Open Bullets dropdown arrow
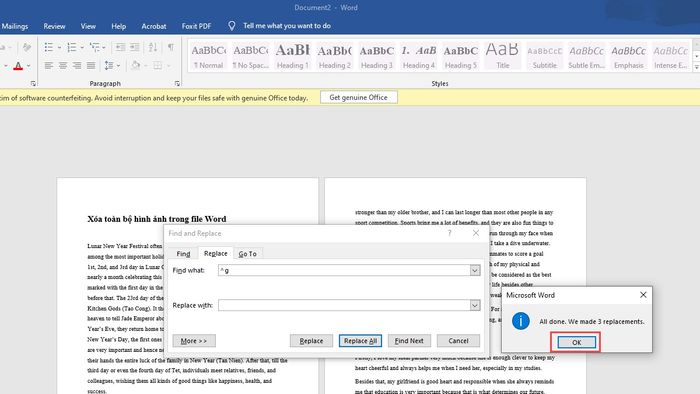The height and width of the screenshot is (394, 700). coord(59,47)
